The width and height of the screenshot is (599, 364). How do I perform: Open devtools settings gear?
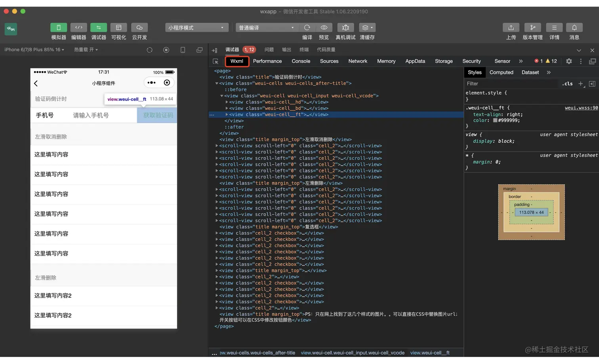point(569,61)
